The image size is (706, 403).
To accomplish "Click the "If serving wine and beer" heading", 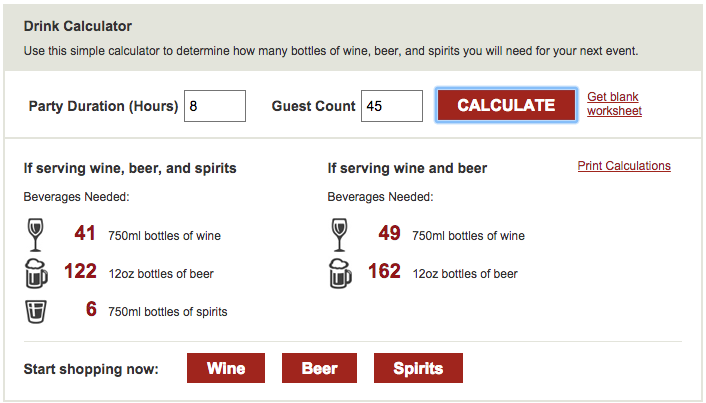I will (407, 168).
